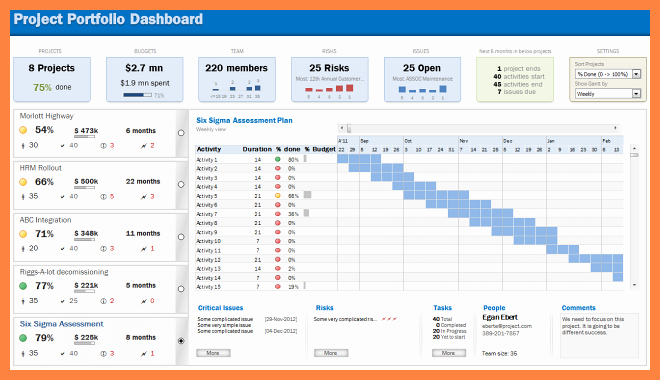Click the More button under Risks
This screenshot has width=660, height=380.
[x=331, y=353]
